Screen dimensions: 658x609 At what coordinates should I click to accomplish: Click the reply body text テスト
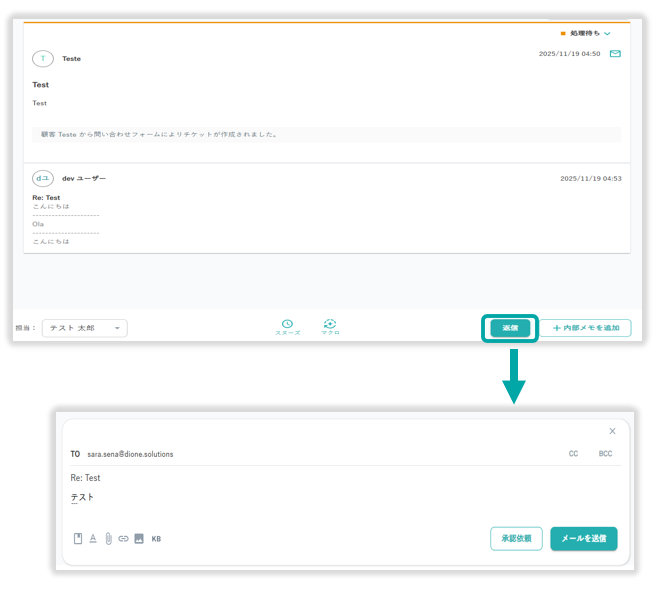82,497
